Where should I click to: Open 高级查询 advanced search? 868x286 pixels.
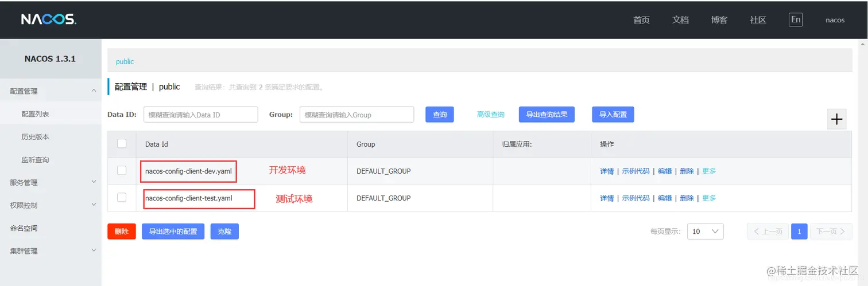(491, 115)
